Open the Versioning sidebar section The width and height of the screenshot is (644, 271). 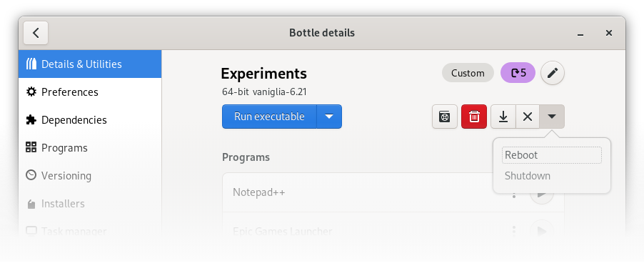[x=90, y=176]
